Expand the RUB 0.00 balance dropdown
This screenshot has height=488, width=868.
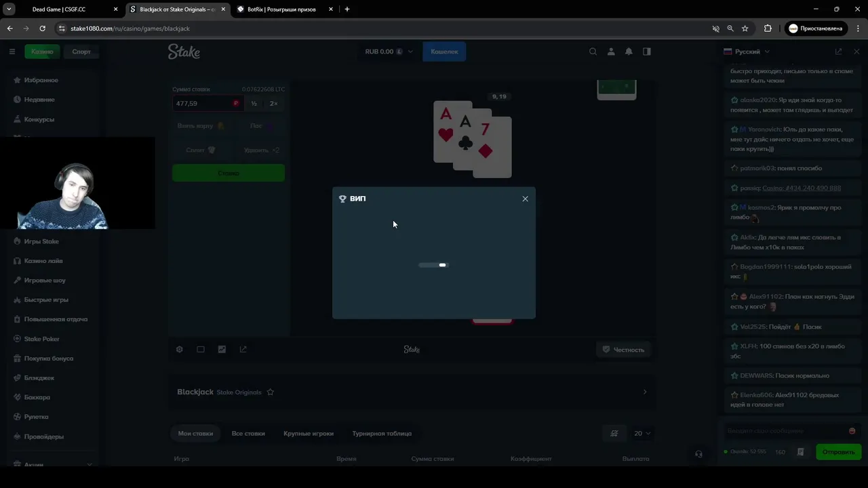click(x=389, y=52)
